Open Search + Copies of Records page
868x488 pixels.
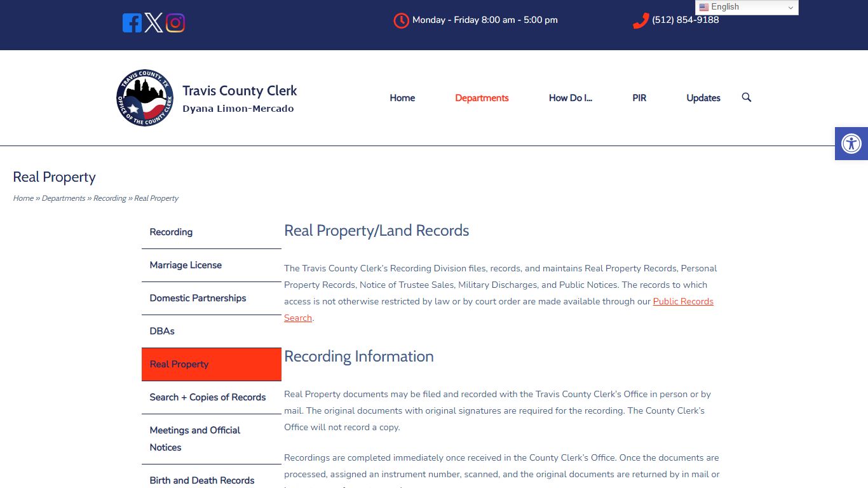click(x=207, y=397)
